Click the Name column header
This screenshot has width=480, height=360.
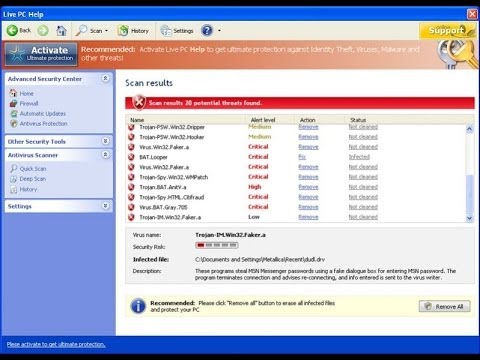point(137,120)
